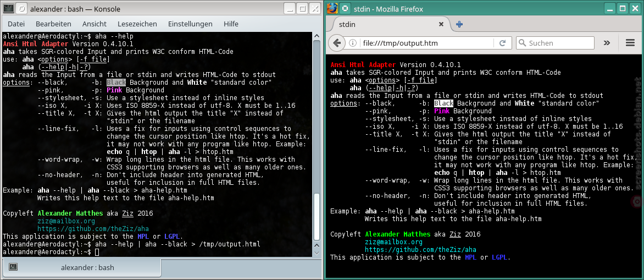Click the github.com/theZiz/aha URL in Firefox page
The width and height of the screenshot is (644, 280).
pos(420,250)
